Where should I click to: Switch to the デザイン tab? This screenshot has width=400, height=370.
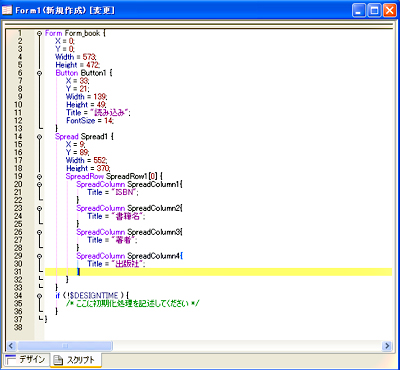click(x=26, y=360)
